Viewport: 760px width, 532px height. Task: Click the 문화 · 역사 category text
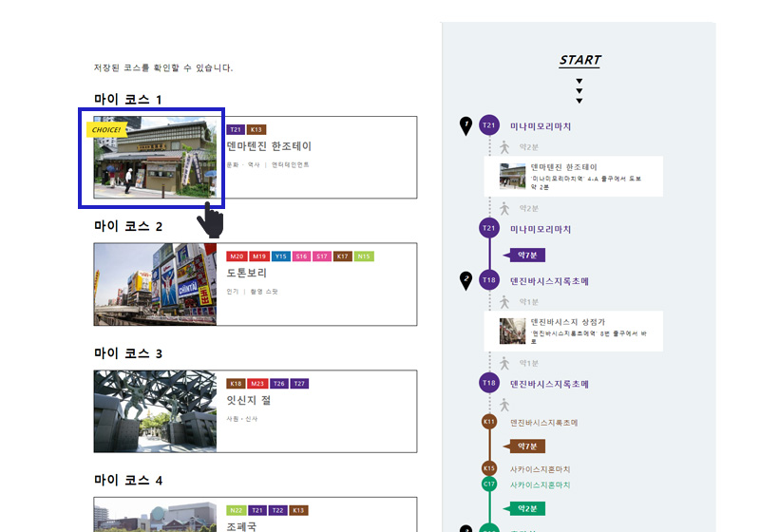243,164
